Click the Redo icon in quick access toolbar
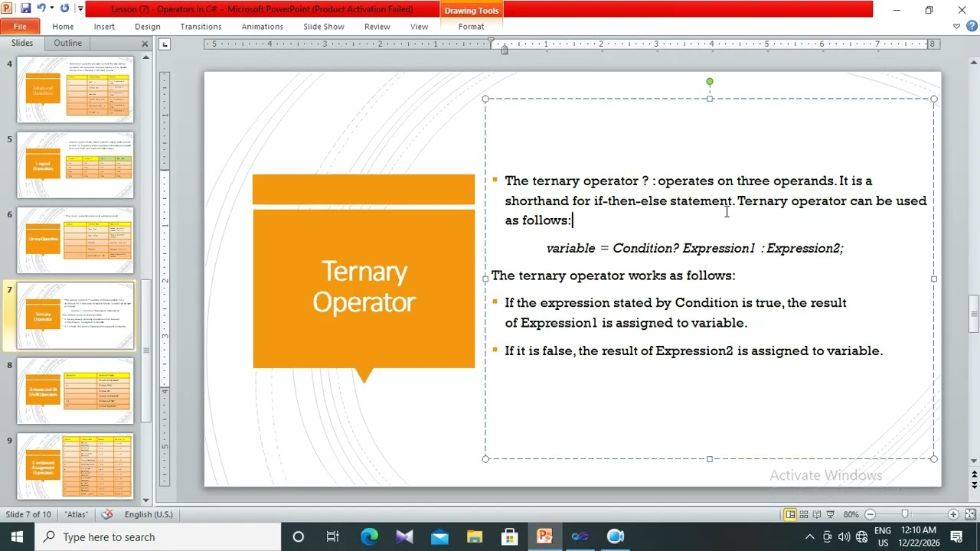Screen dimensions: 980x551 64,8
